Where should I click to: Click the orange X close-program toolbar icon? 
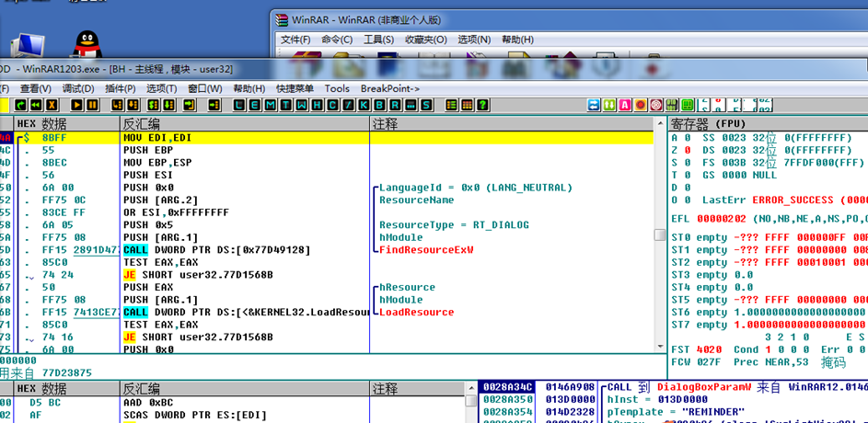pyautogui.click(x=52, y=105)
